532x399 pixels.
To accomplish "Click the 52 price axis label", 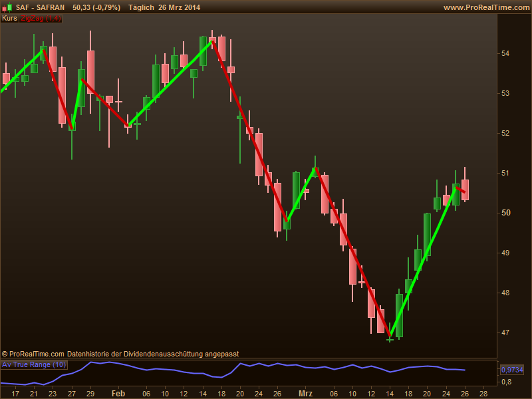I will click(x=505, y=133).
